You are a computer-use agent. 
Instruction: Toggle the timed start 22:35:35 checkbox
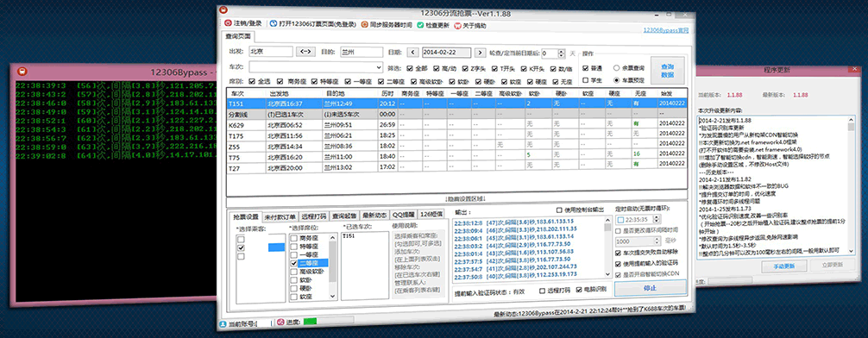pyautogui.click(x=620, y=220)
